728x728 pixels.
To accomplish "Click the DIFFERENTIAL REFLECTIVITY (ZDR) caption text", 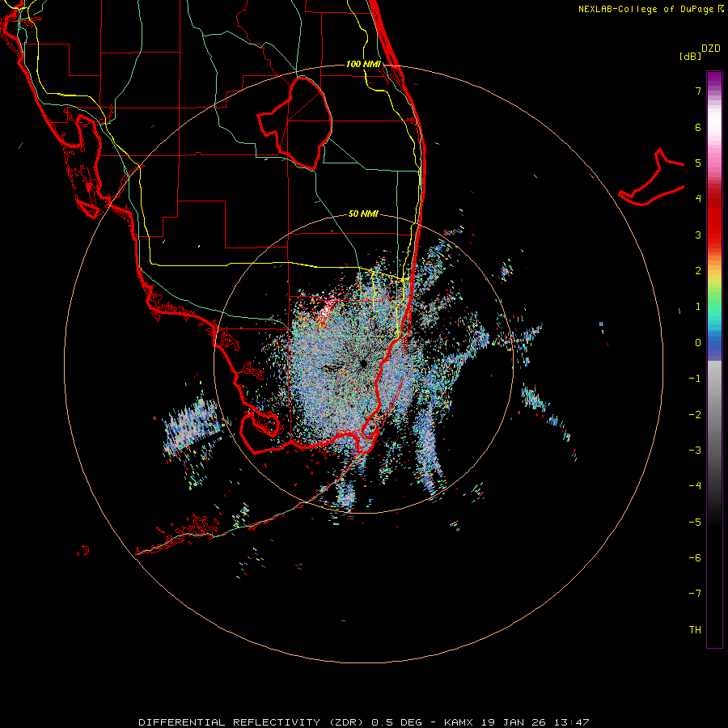I will [253, 722].
